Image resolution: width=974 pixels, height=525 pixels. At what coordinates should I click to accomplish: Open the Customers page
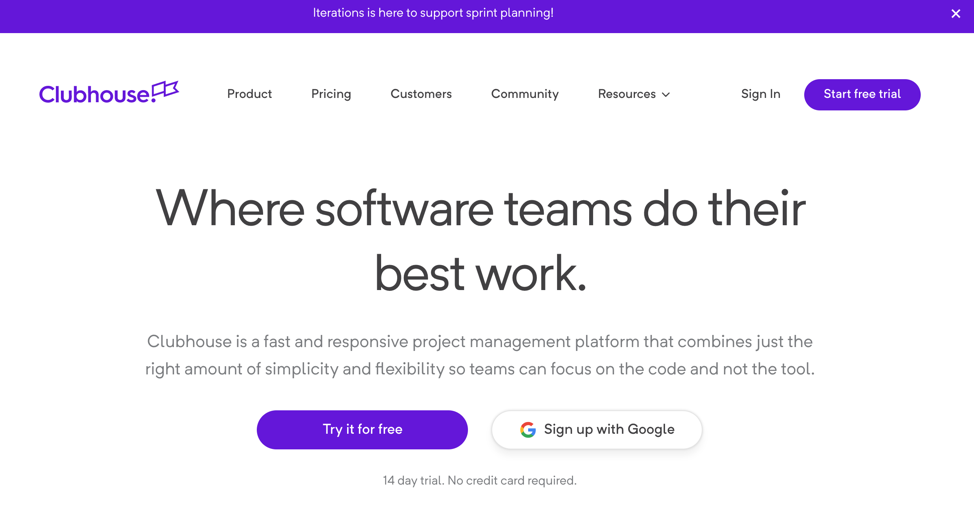[x=421, y=94]
